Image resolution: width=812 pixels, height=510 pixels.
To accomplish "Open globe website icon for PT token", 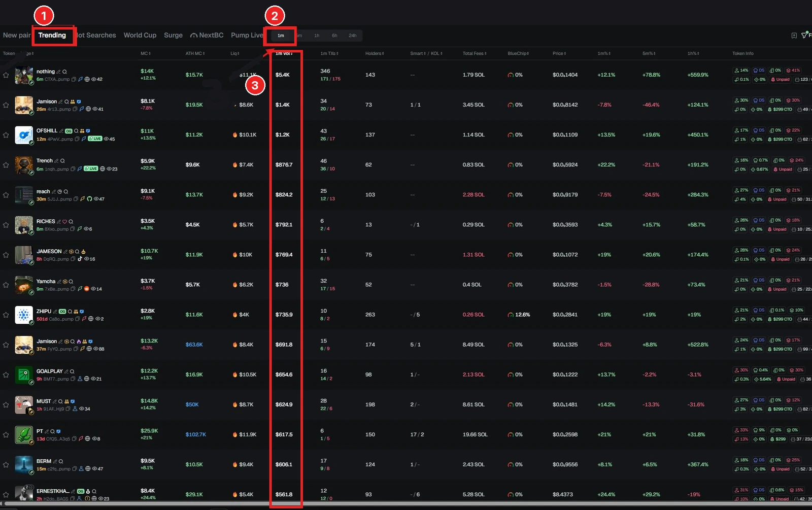I will (x=87, y=438).
